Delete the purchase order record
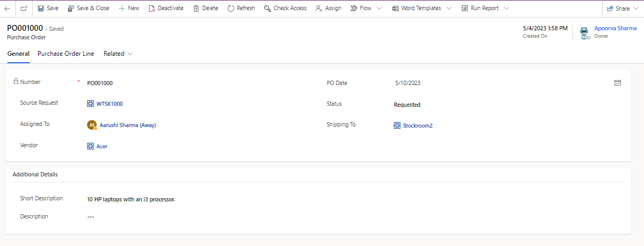The height and width of the screenshot is (246, 644). tap(205, 9)
